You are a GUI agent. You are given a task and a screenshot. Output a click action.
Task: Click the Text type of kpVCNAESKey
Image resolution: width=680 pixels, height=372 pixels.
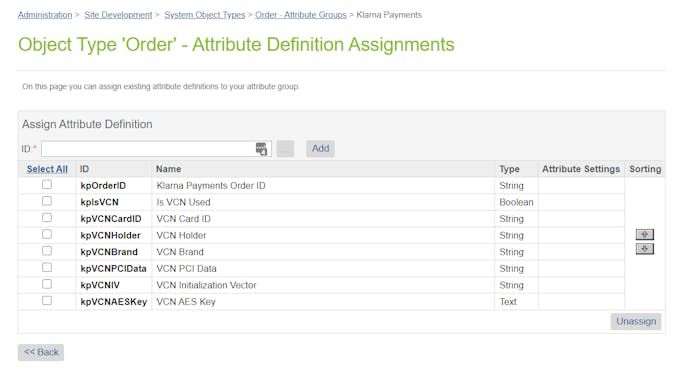508,301
